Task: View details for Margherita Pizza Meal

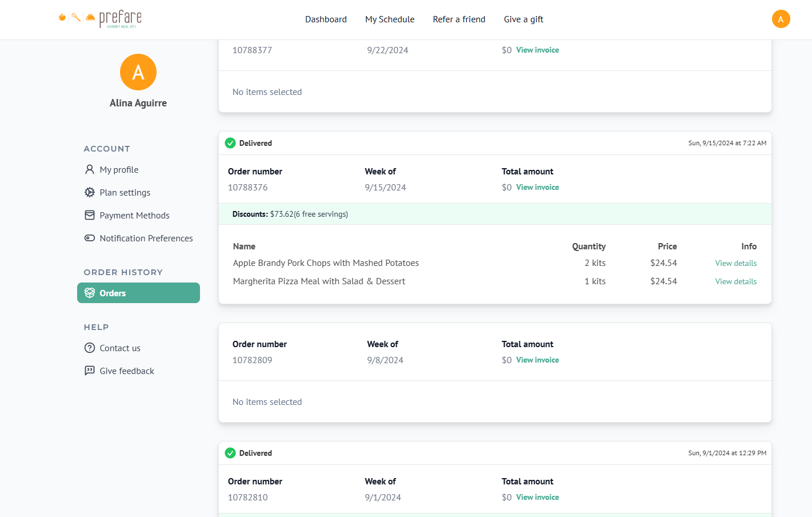Action: click(x=735, y=281)
